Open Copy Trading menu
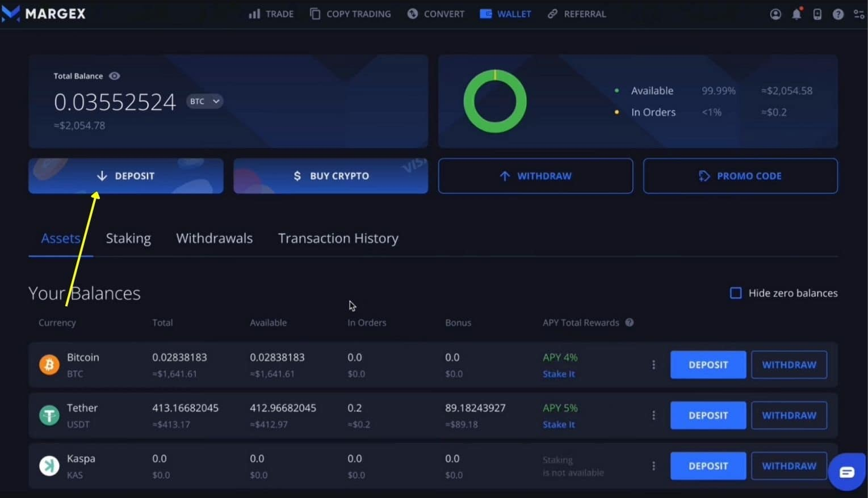This screenshot has height=498, width=868. [350, 14]
